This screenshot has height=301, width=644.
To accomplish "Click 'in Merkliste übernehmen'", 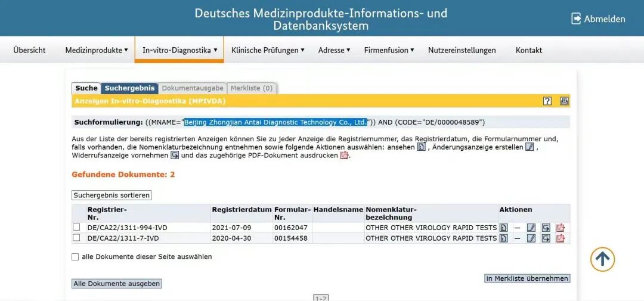I will tap(527, 278).
